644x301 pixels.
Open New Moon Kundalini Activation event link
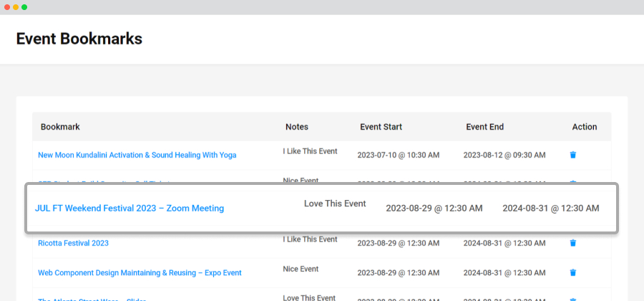pos(137,155)
